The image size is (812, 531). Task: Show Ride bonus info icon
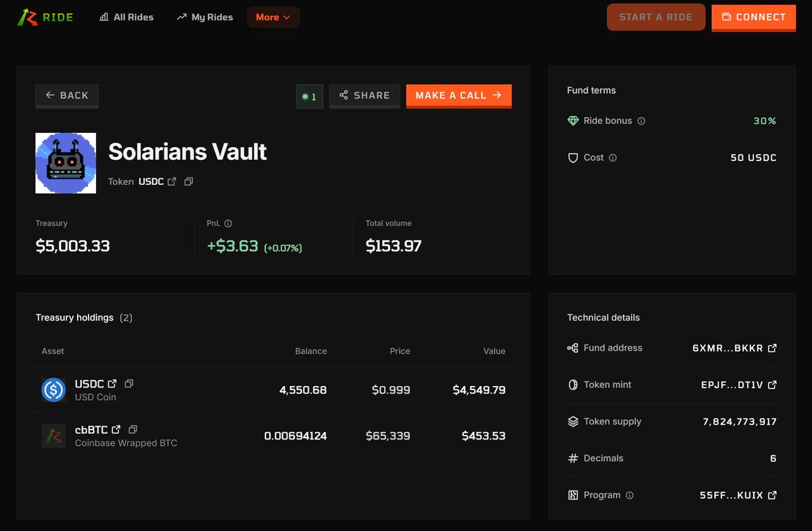pyautogui.click(x=641, y=121)
